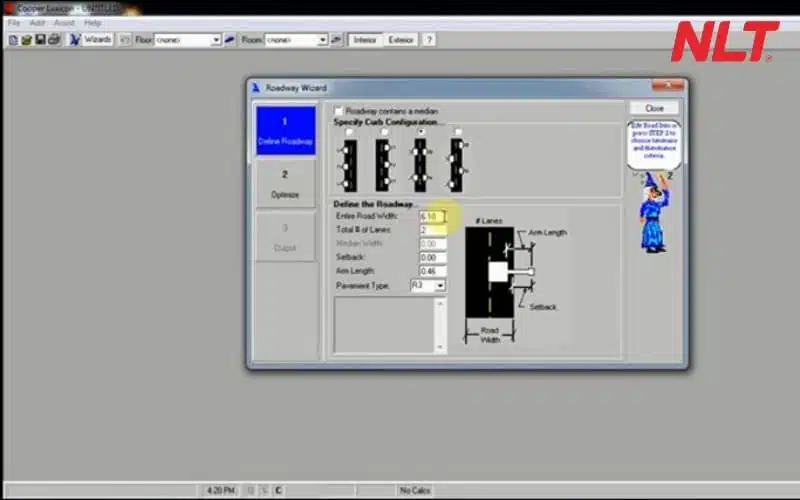Open the Help menu
The width and height of the screenshot is (800, 500).
click(x=92, y=22)
